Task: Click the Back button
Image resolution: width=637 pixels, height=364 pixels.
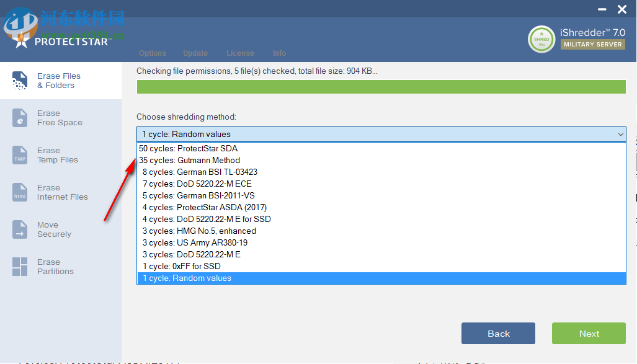Action: pyautogui.click(x=498, y=334)
